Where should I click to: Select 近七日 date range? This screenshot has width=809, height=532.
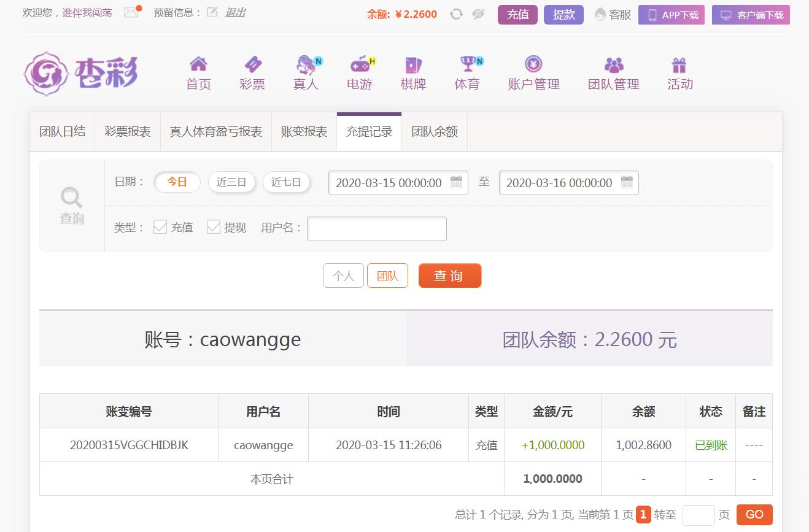[286, 182]
